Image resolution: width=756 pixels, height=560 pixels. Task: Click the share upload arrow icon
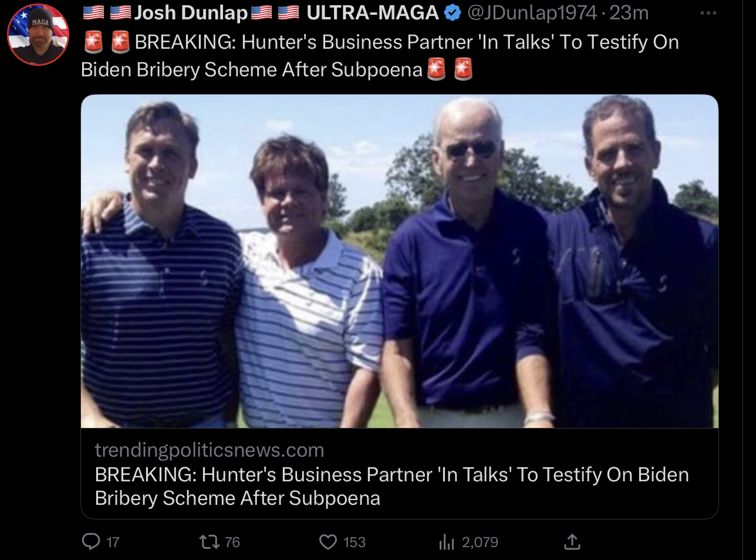point(572,541)
